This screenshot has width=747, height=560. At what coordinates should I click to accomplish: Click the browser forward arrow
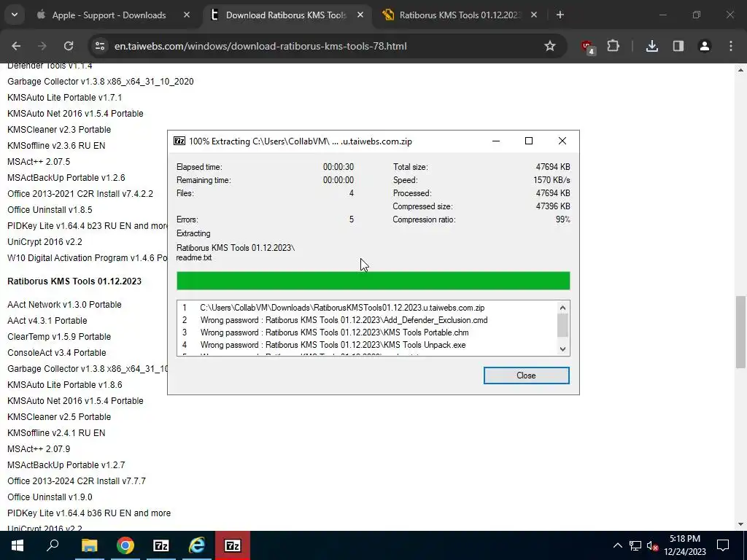coord(42,46)
